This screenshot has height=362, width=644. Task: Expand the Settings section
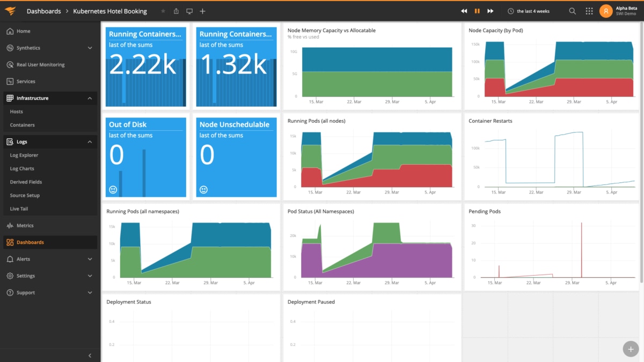click(x=90, y=276)
